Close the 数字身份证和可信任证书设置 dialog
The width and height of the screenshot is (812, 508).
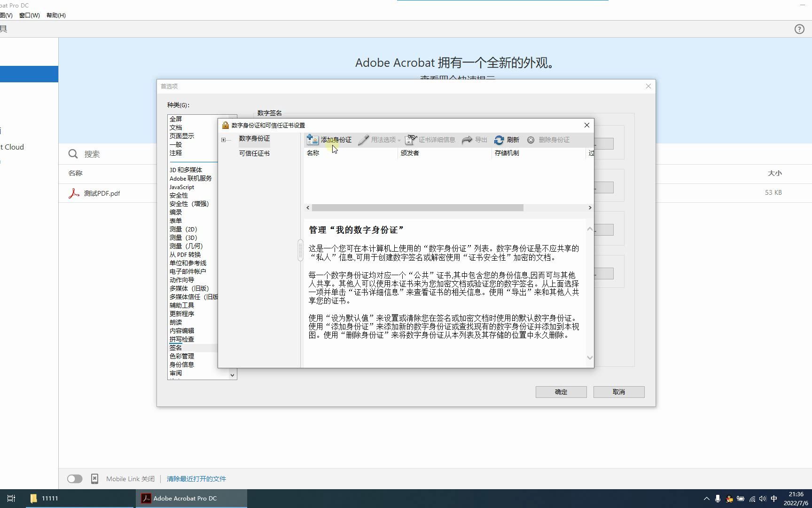tap(586, 125)
